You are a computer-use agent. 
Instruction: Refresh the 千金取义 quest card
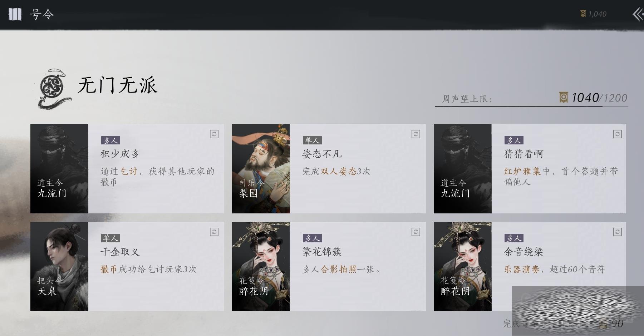[214, 232]
